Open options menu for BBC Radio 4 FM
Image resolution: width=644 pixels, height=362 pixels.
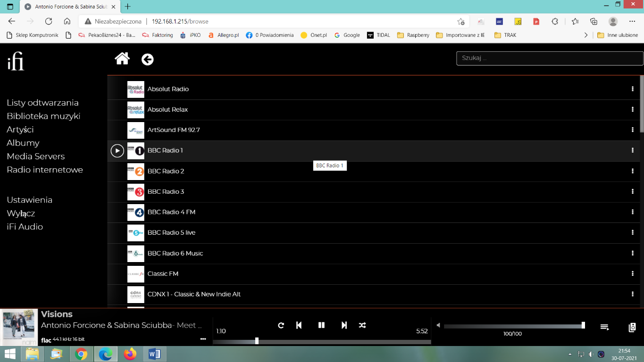tap(633, 212)
